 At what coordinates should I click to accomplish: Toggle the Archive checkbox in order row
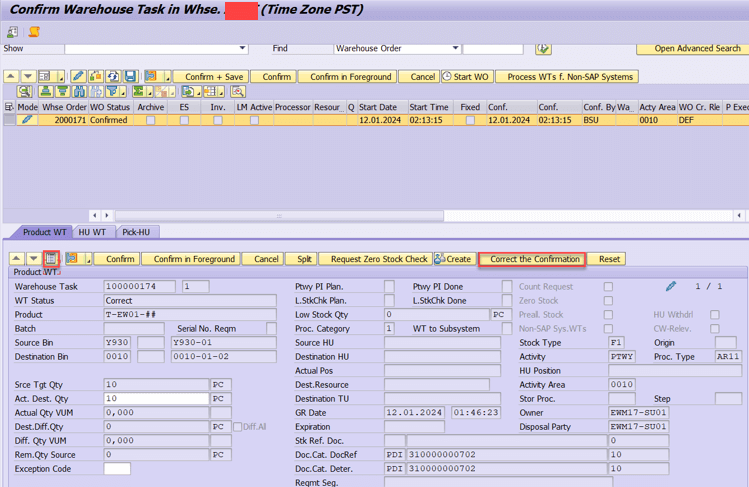point(151,120)
